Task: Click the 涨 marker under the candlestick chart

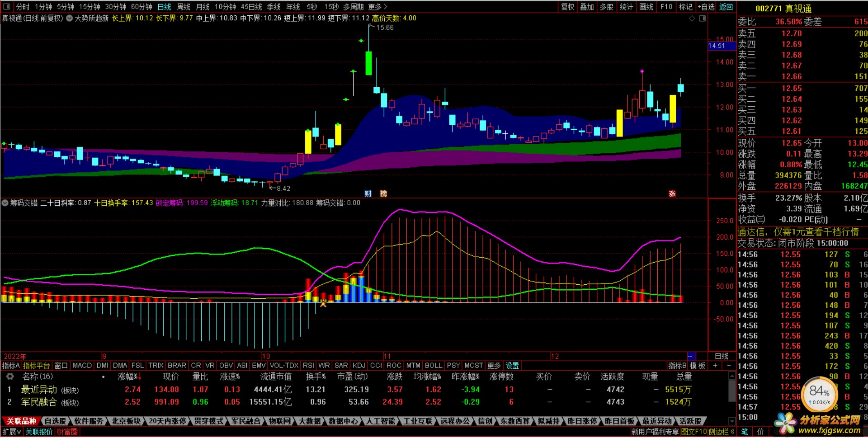Action: tap(672, 193)
